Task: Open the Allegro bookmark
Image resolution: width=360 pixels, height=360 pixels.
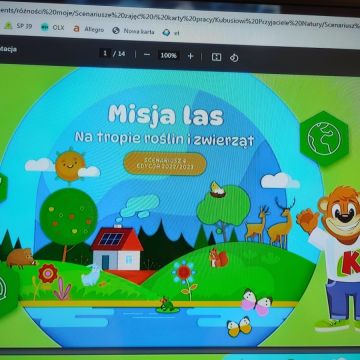Action: 89,29
